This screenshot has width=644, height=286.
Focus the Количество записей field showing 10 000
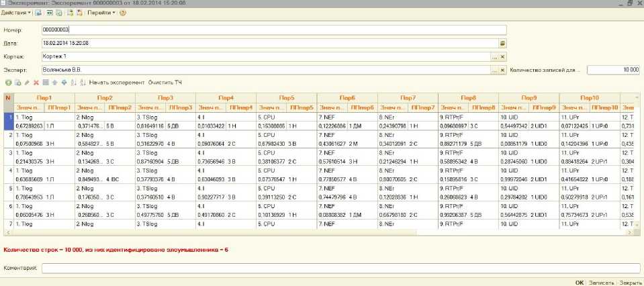(614, 70)
